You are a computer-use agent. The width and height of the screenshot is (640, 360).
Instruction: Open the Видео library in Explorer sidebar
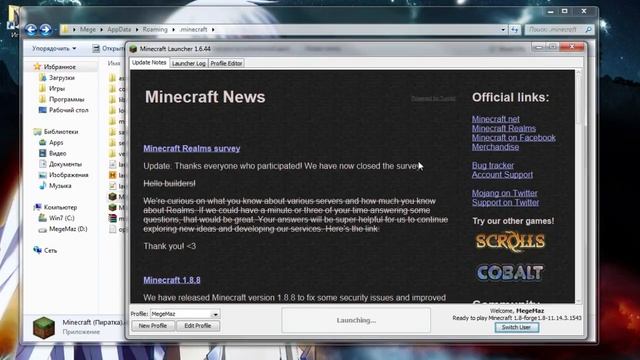coord(58,153)
